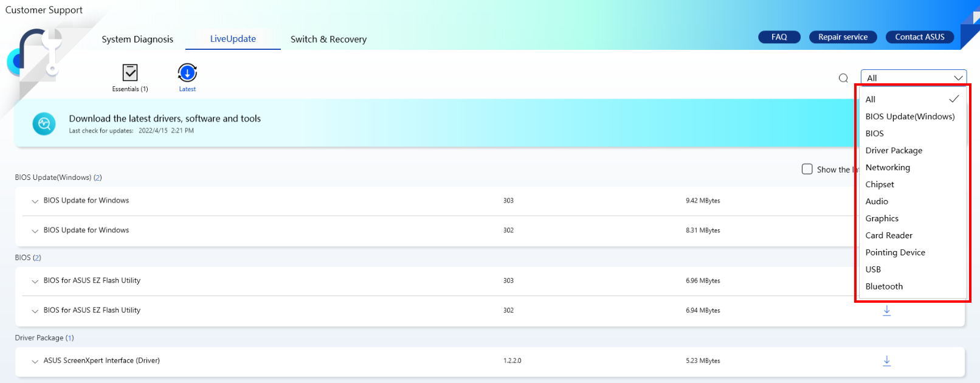Screen dimensions: 980x383
Task: Click the "8.31 MBytes" size value
Action: [703, 230]
